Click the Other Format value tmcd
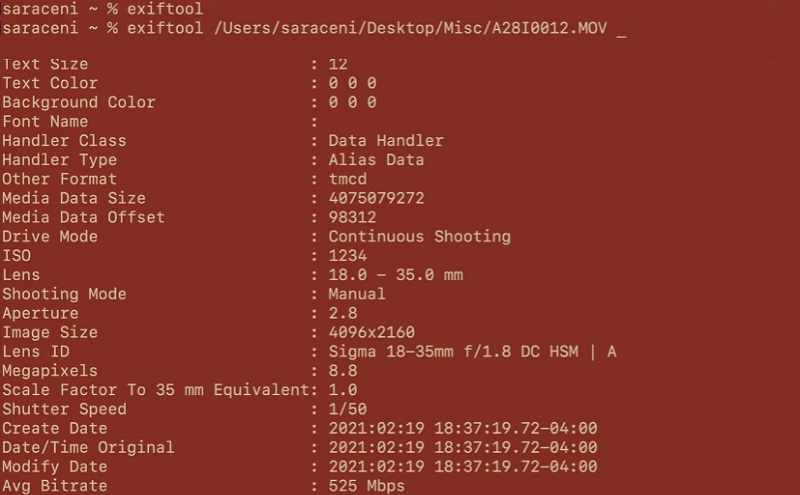Image resolution: width=800 pixels, height=495 pixels. point(347,179)
